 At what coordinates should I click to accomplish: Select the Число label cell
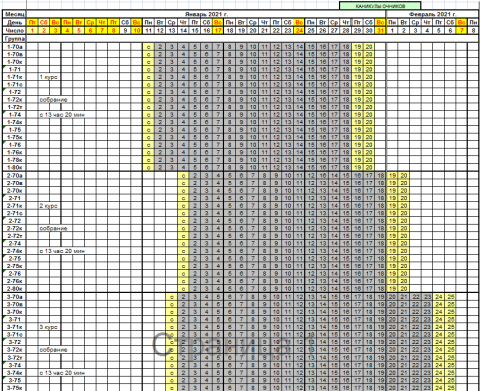pos(15,30)
